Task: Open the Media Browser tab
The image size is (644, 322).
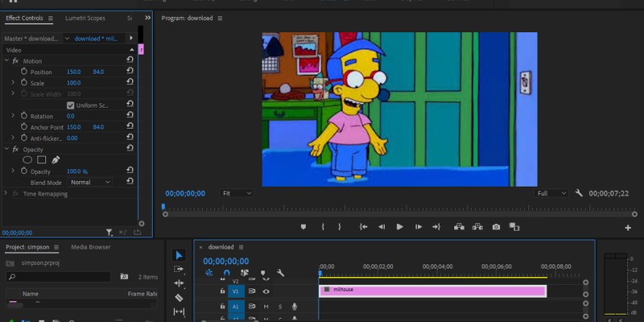Action: click(x=91, y=247)
